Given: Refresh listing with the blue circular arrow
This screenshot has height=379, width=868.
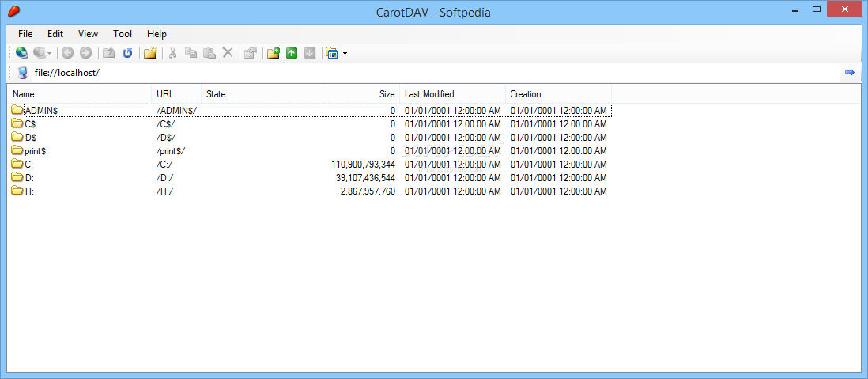Looking at the screenshot, I should (x=127, y=53).
